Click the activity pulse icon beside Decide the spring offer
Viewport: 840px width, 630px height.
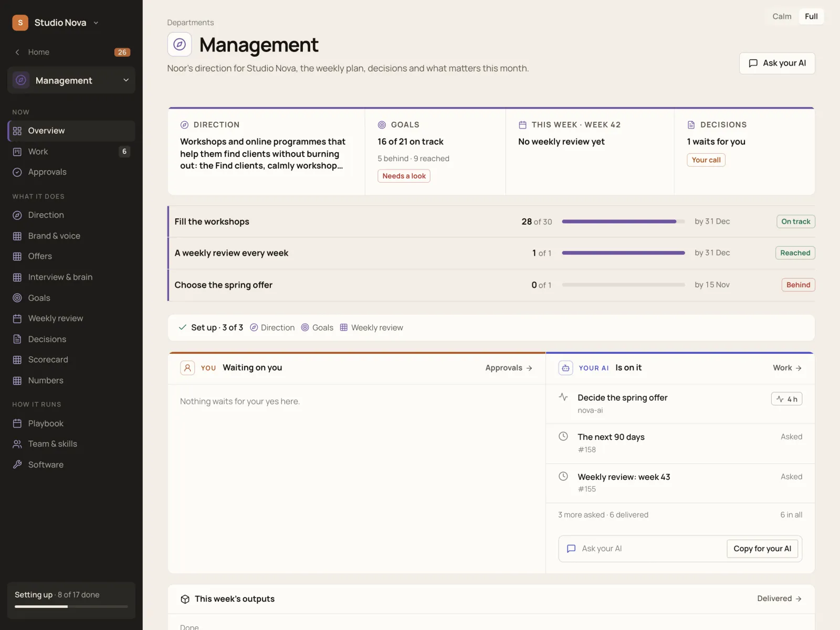click(563, 397)
